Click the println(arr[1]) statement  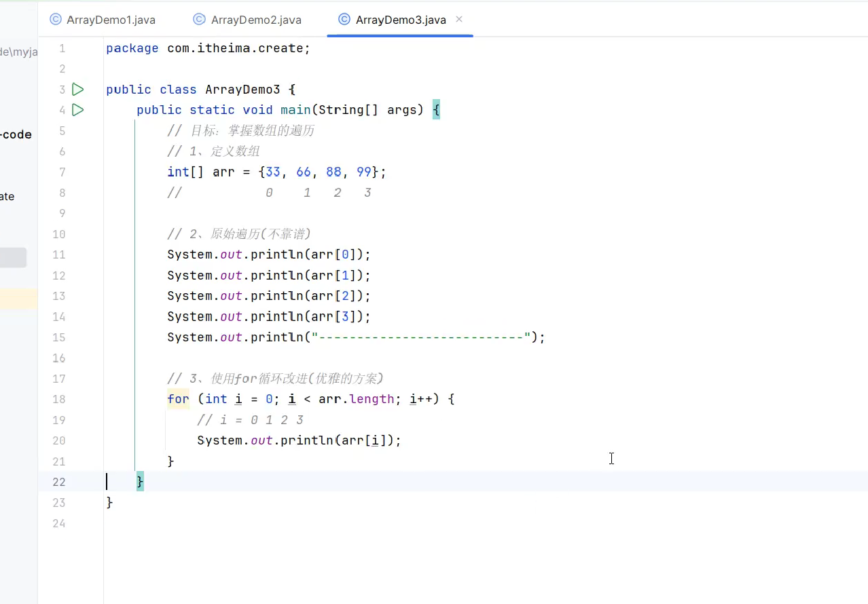pos(269,276)
